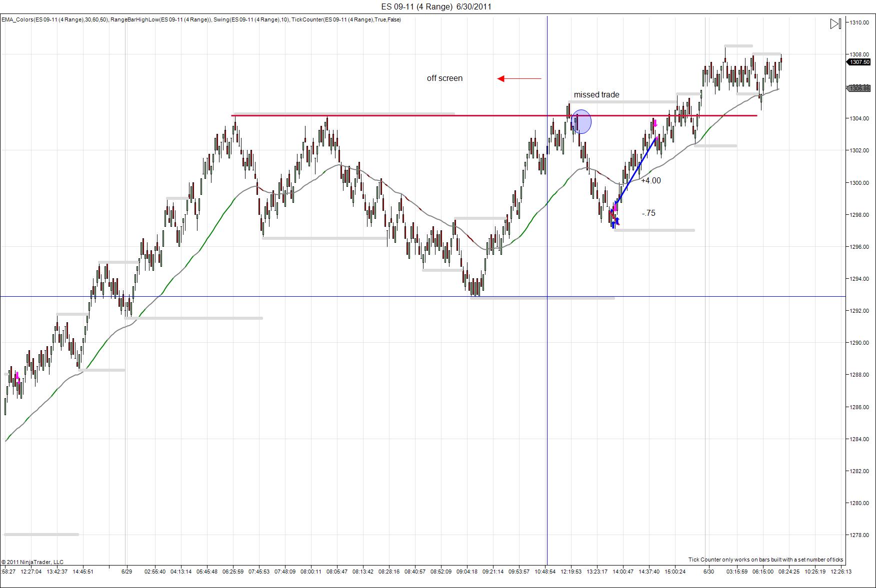Click the 12:27:04 time axis label

coord(31,572)
